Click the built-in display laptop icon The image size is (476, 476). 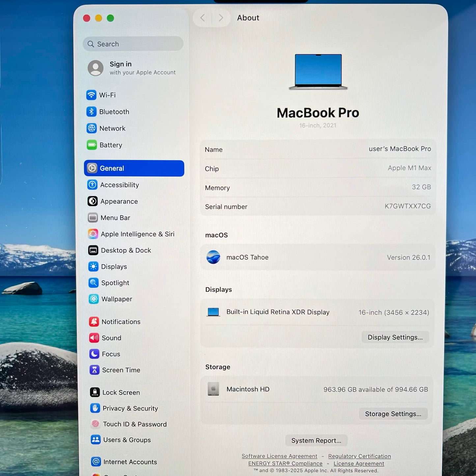click(213, 312)
